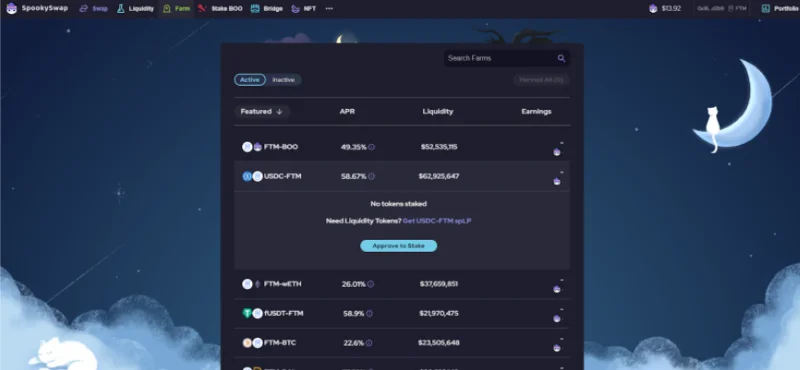Select the Farm tab in navigation
Viewport: 800px width, 370px height.
(176, 9)
